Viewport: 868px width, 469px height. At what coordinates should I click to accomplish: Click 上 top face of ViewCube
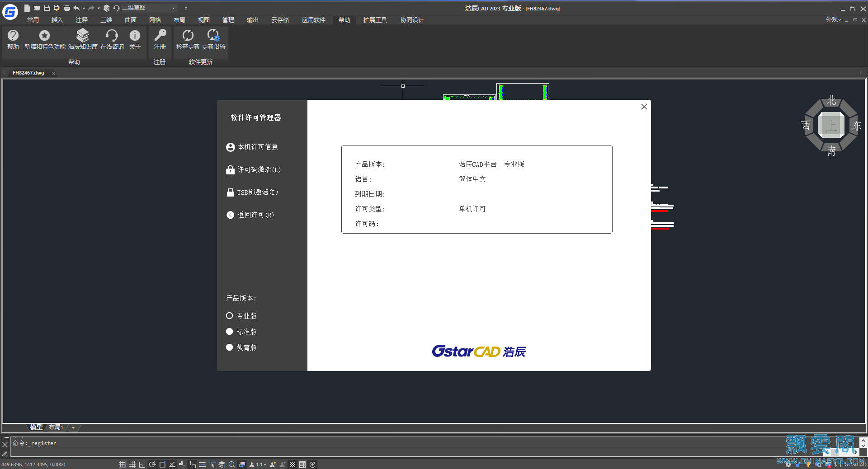[x=831, y=126]
